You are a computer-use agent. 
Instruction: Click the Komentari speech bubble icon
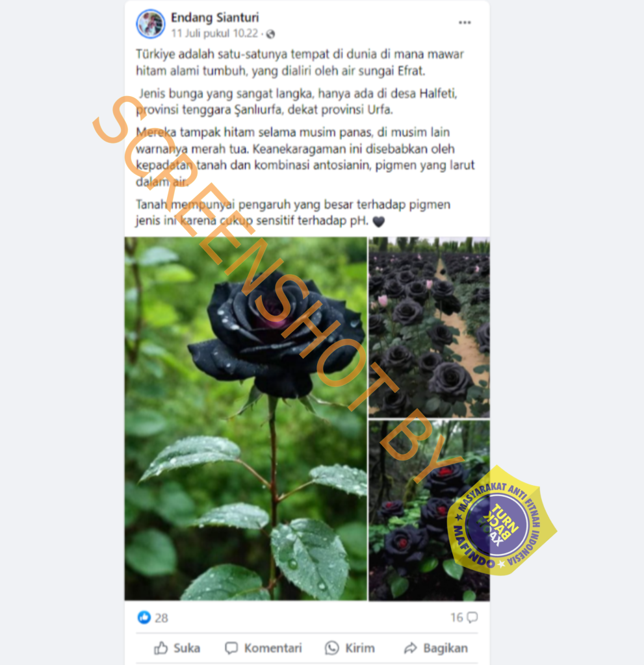[x=231, y=647]
